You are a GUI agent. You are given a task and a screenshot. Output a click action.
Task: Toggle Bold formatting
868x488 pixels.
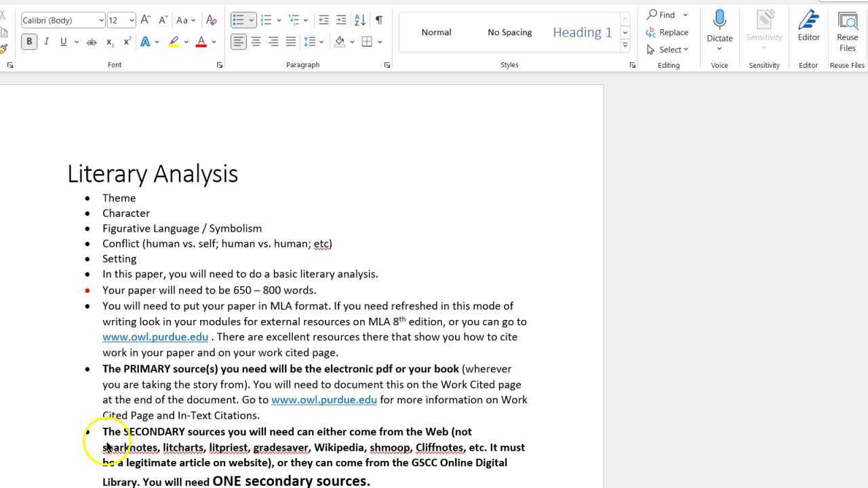29,41
